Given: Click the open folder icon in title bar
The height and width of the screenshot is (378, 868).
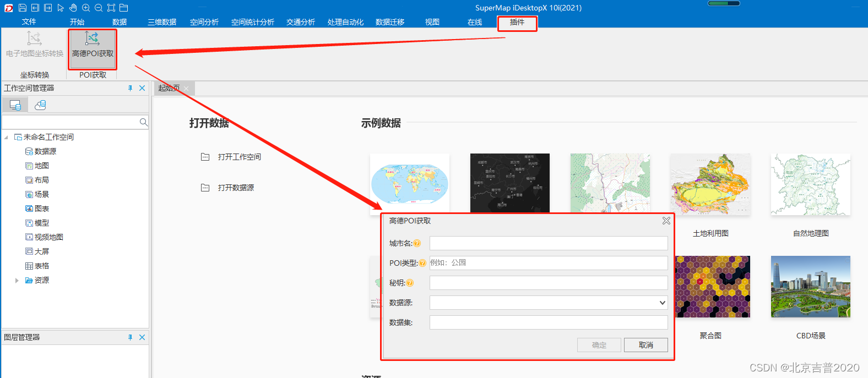Looking at the screenshot, I should coord(124,8).
